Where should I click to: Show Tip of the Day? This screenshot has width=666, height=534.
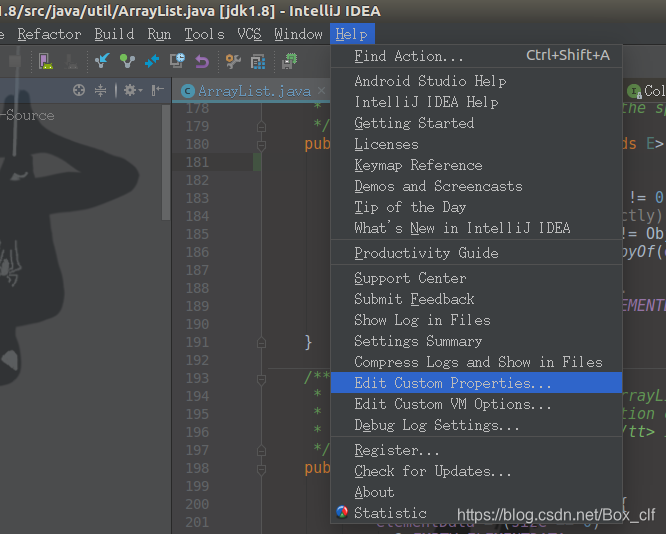click(x=476, y=207)
